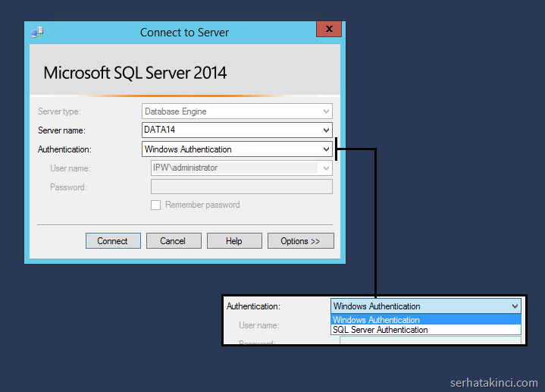Click the Connect to Server title bar
The width and height of the screenshot is (545, 392).
pos(184,33)
